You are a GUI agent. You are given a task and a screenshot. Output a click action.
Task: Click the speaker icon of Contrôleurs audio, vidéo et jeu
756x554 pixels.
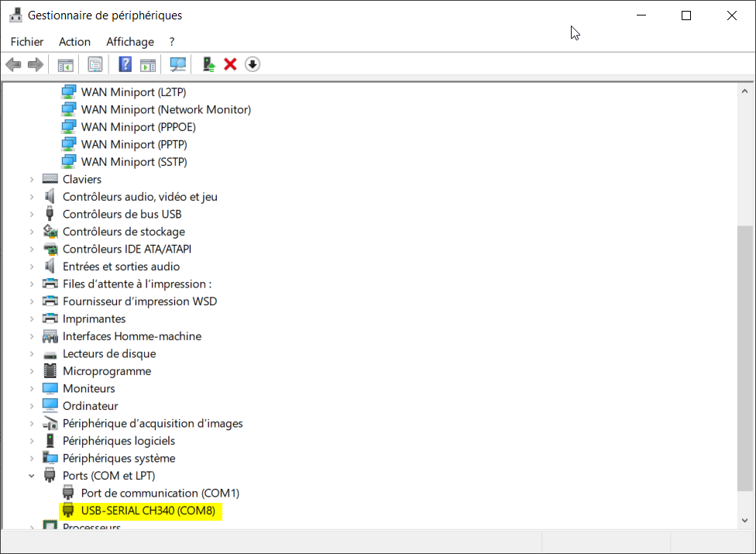click(x=50, y=196)
